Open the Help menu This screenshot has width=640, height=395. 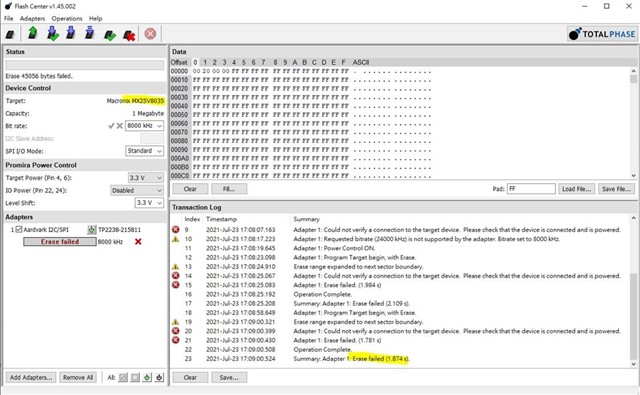click(96, 18)
